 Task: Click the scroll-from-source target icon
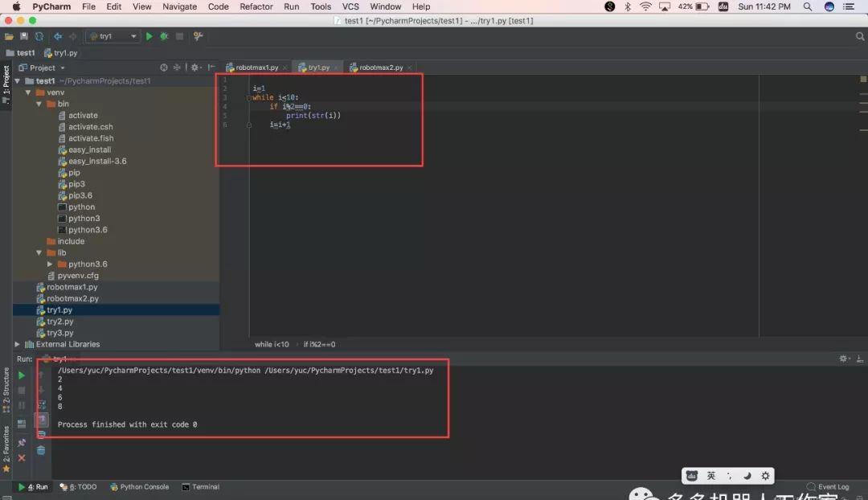tap(164, 68)
